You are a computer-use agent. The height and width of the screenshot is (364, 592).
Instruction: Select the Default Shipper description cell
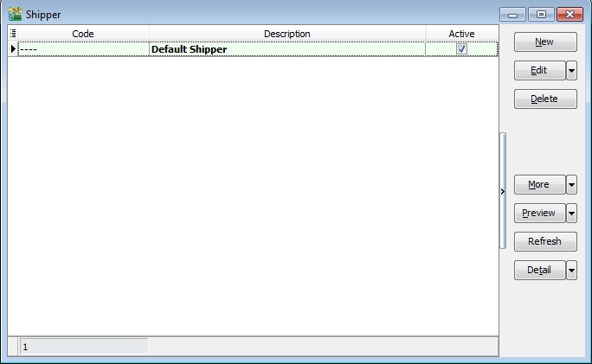coord(287,49)
